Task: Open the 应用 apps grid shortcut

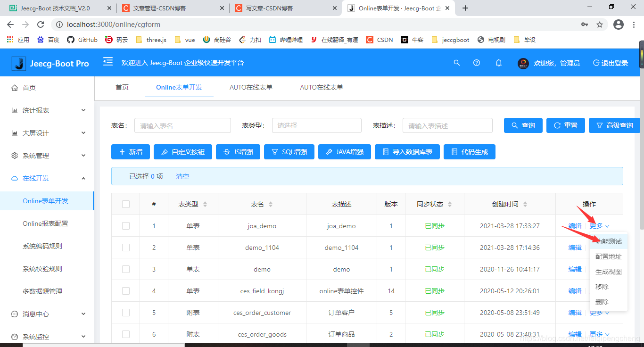Action: 18,40
